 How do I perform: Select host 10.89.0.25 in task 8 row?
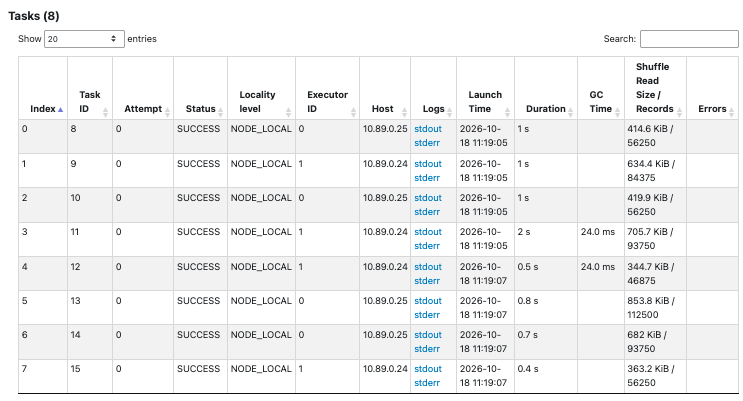coord(385,136)
